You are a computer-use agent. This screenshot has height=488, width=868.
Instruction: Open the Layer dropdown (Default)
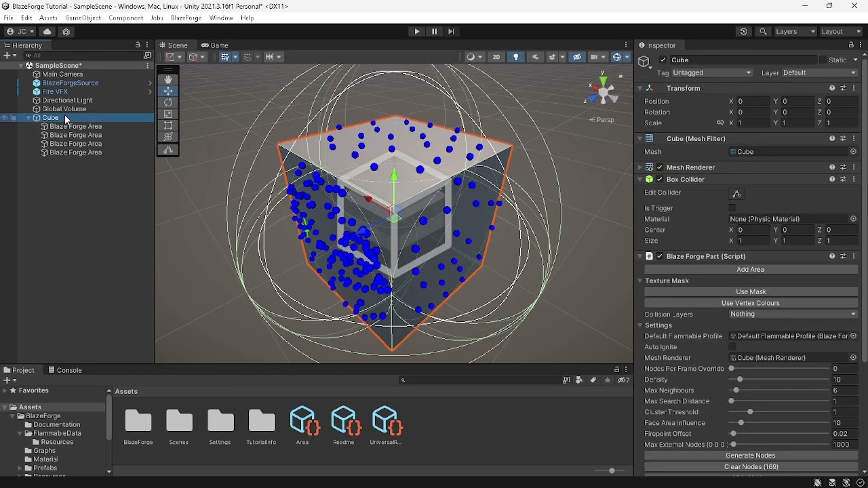[820, 73]
